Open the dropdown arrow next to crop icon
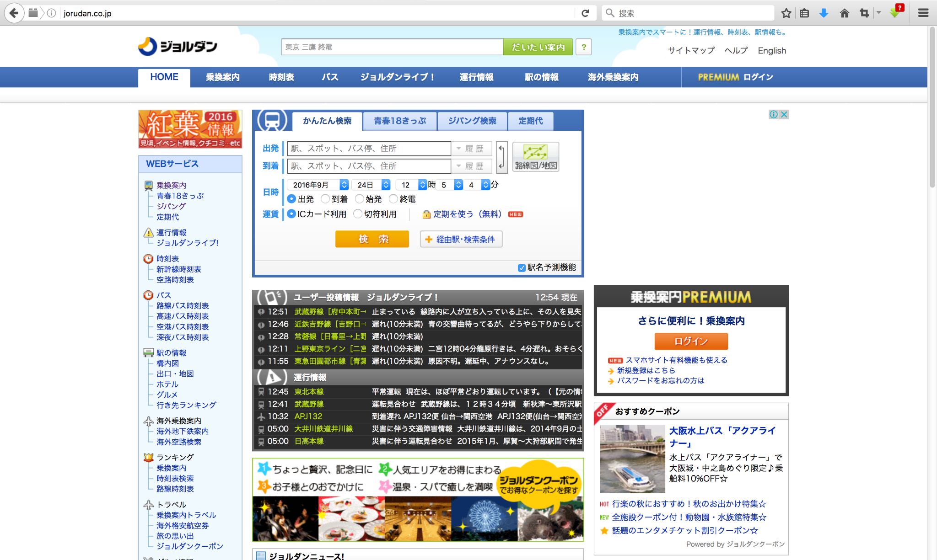The height and width of the screenshot is (560, 937). [x=878, y=13]
